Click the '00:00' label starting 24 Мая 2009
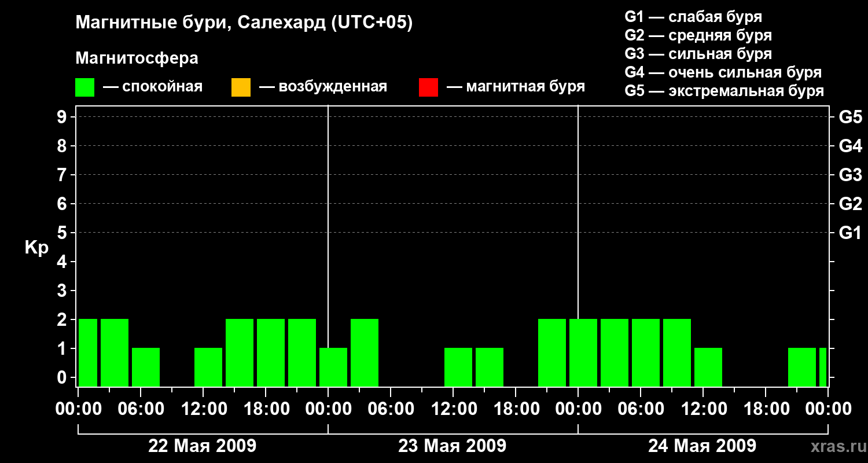The width and height of the screenshot is (868, 463). (578, 409)
